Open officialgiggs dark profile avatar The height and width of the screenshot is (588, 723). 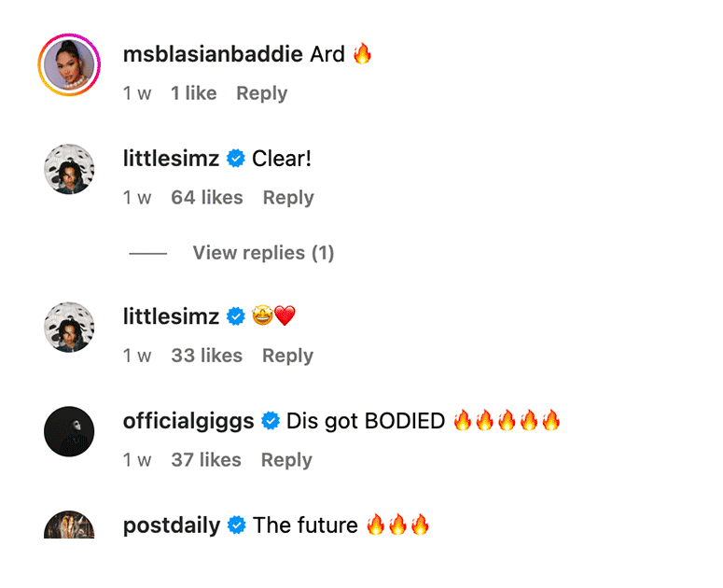tap(69, 432)
